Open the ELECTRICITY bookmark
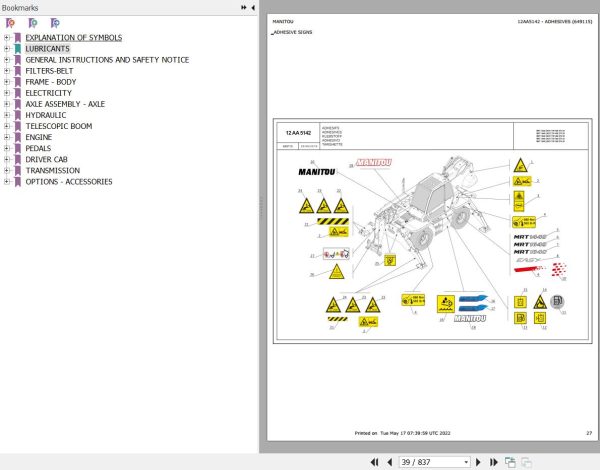Viewport: 600px width, 470px height. (x=48, y=93)
